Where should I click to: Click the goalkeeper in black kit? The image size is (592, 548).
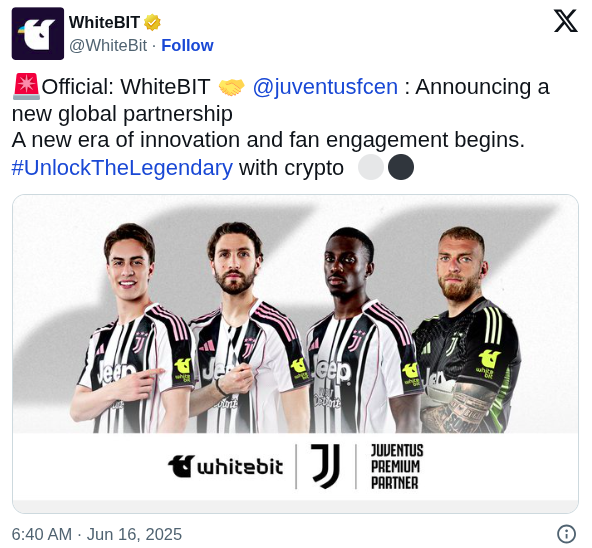pos(467,330)
